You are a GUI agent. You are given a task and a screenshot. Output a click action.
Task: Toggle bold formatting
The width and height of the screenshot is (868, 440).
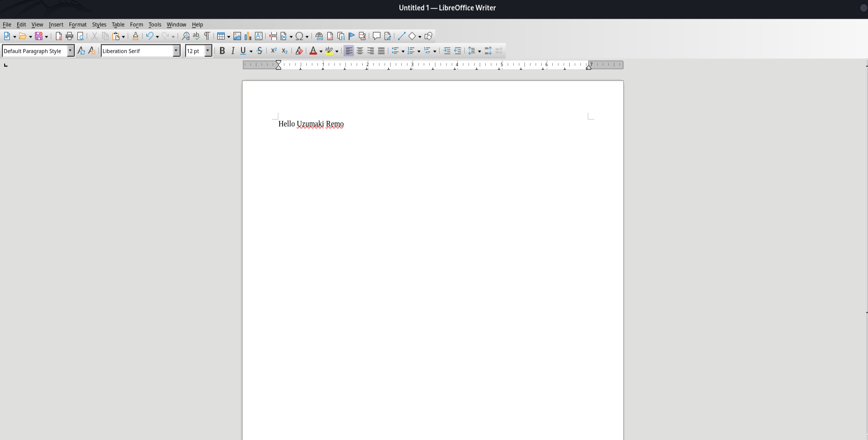[x=222, y=51]
